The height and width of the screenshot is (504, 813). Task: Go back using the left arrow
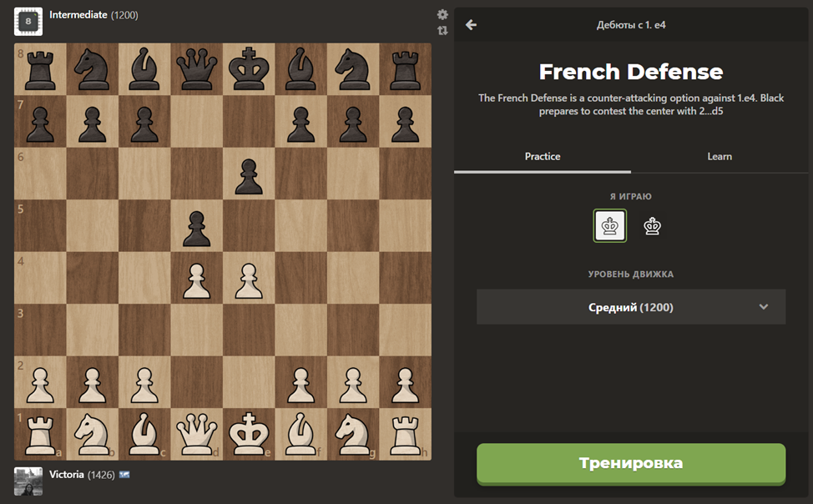pyautogui.click(x=471, y=25)
